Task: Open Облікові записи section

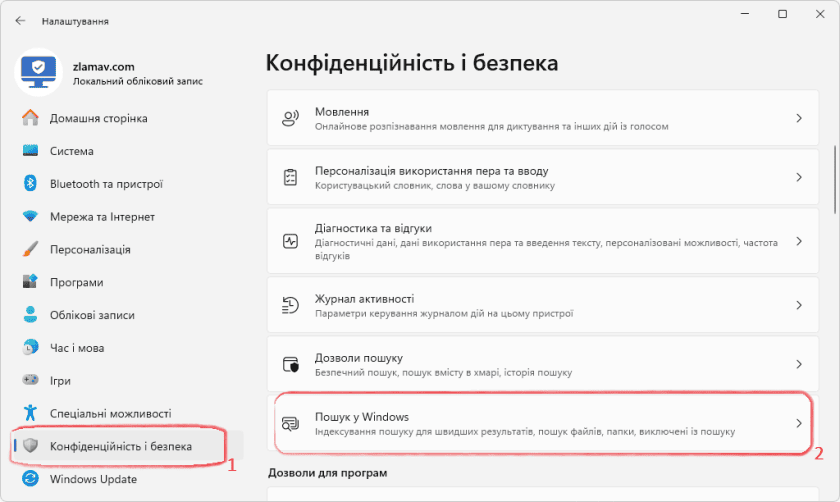Action: [128, 315]
